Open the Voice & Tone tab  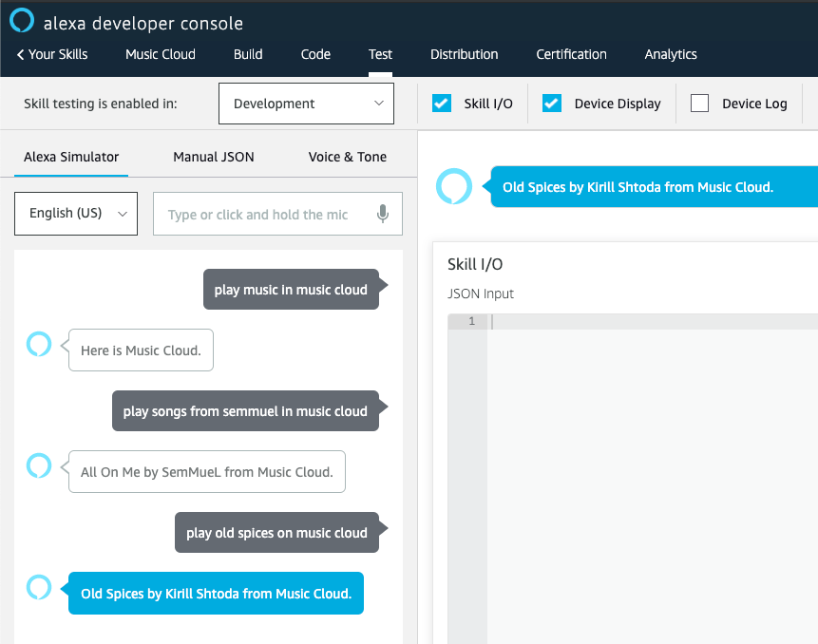point(348,157)
